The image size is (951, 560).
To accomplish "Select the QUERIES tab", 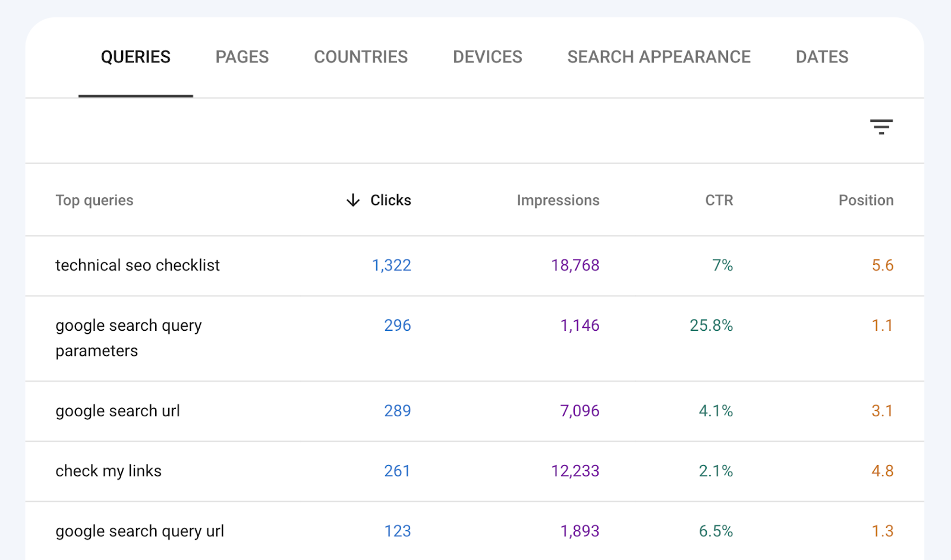I will 136,56.
